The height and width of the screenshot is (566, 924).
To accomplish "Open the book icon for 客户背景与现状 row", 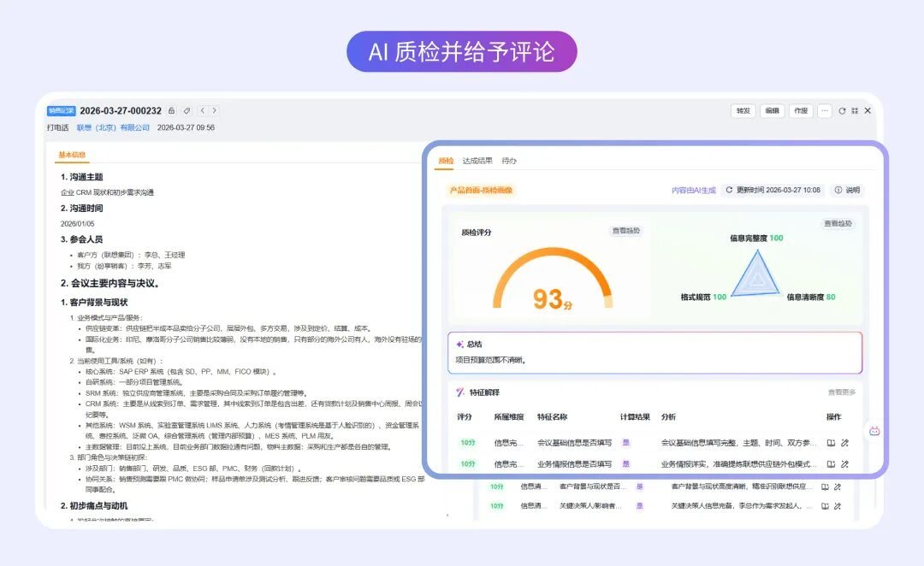I will tap(825, 487).
